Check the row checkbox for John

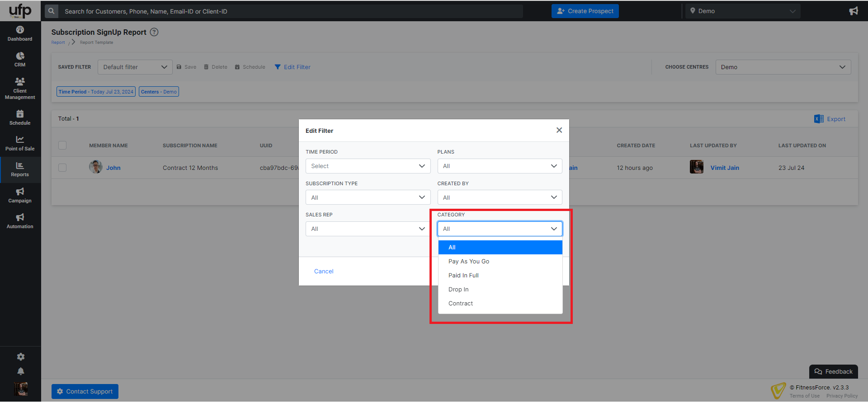[62, 168]
